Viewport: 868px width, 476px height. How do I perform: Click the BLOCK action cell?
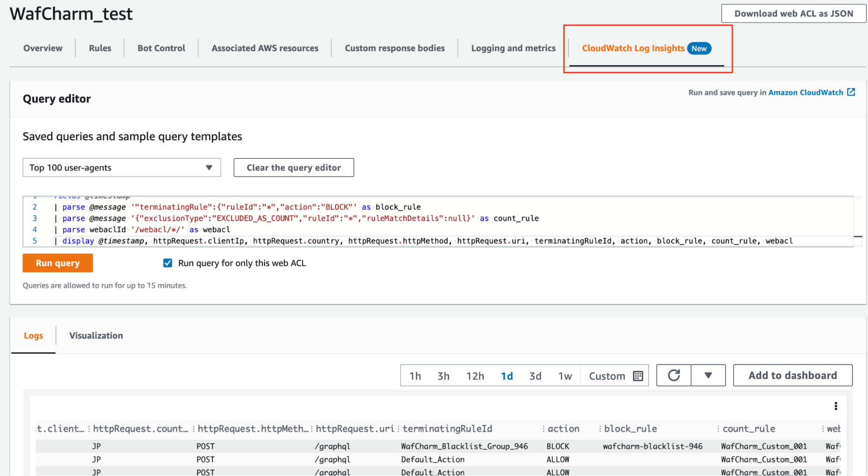pos(558,446)
